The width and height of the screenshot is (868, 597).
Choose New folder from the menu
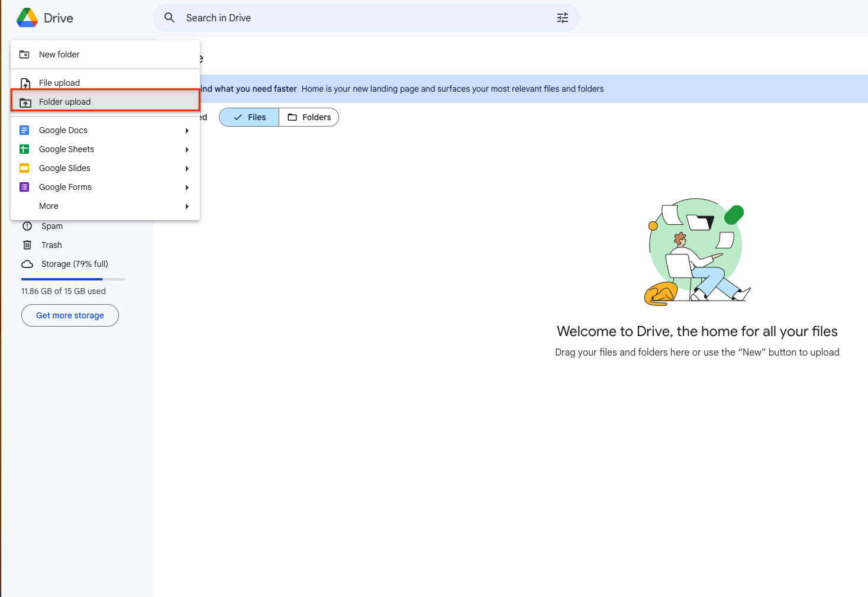tap(105, 54)
